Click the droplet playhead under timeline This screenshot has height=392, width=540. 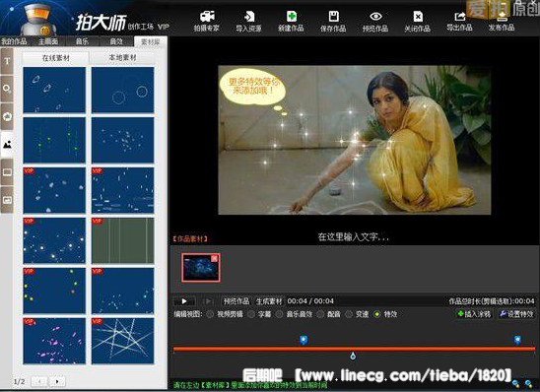click(353, 357)
